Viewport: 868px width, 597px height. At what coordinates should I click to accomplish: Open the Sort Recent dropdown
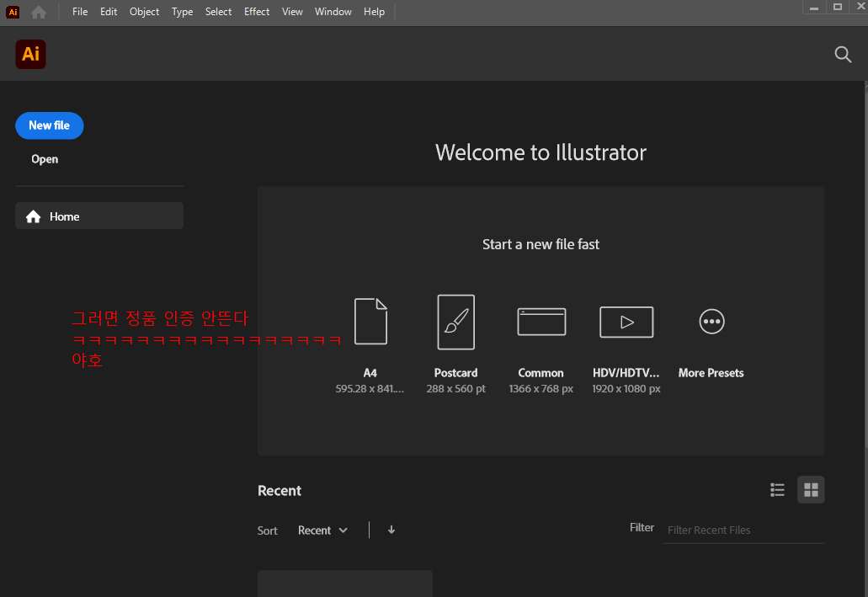(x=322, y=530)
